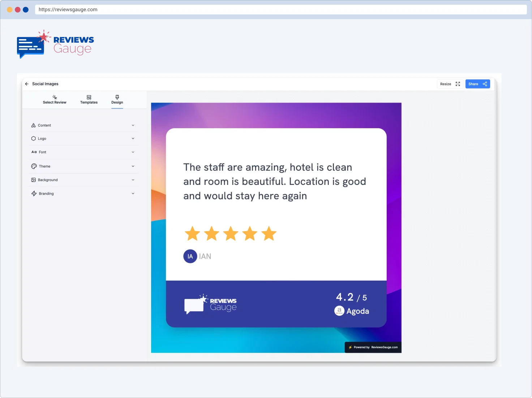The image size is (532, 398).
Task: Click the Branding lightning bolt icon
Action: 34,194
